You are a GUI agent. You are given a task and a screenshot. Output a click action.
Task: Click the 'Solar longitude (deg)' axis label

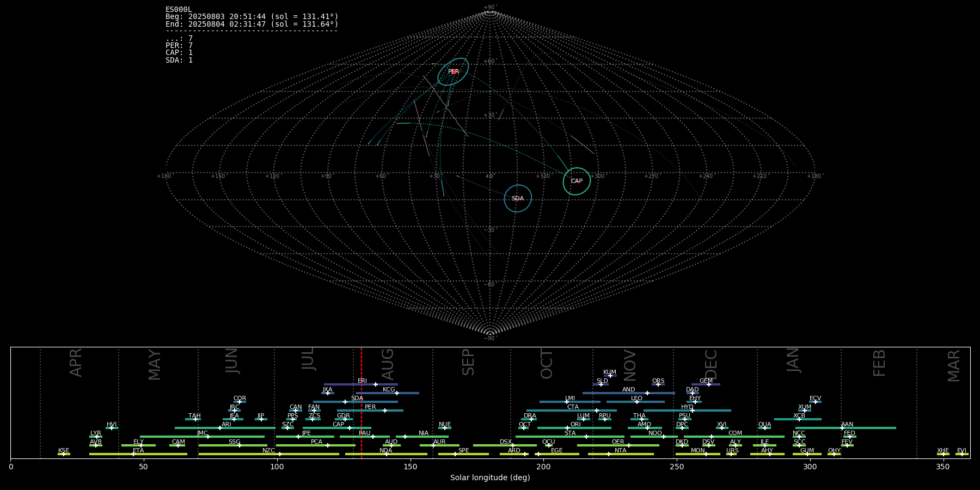click(490, 477)
